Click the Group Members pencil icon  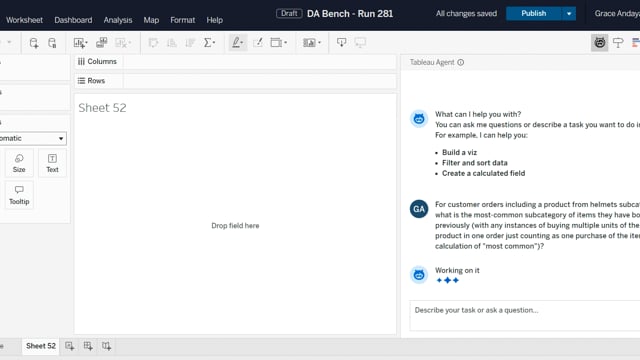pos(258,42)
